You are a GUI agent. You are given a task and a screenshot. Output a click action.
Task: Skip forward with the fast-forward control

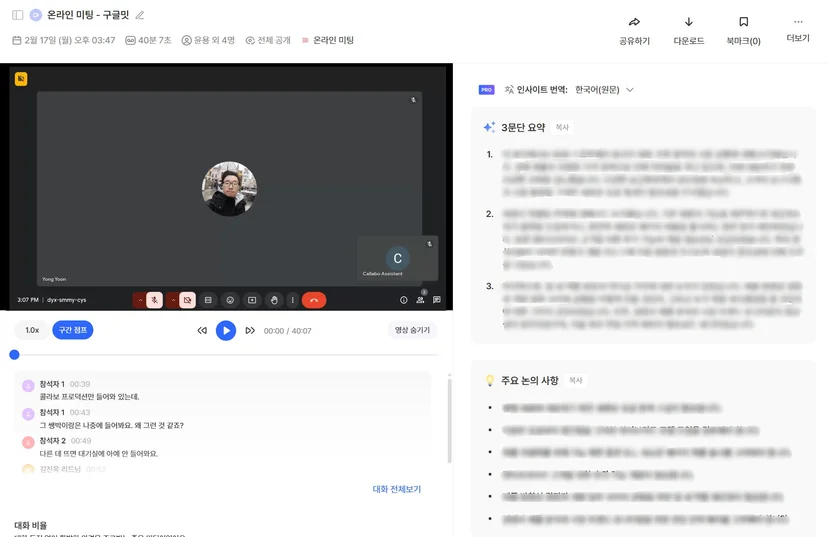coord(250,331)
